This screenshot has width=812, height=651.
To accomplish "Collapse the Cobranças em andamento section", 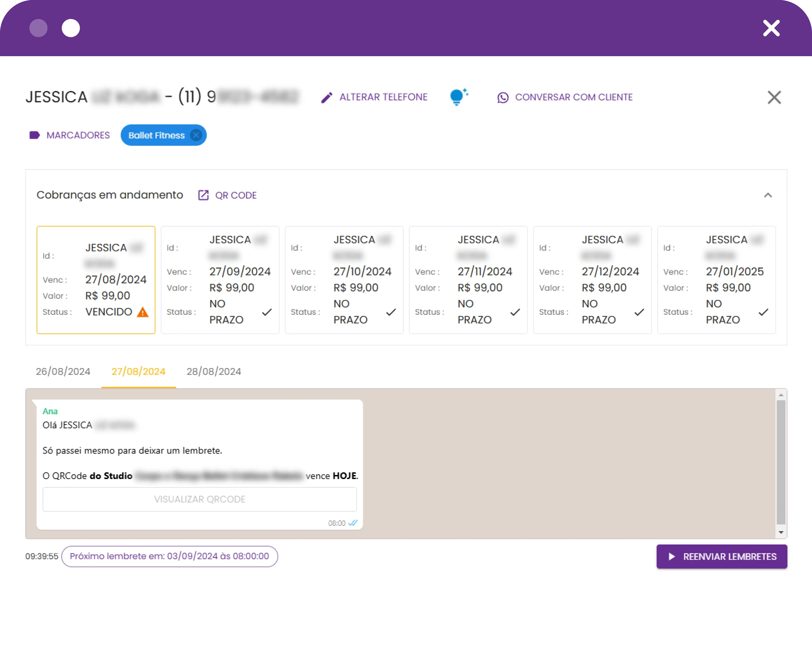I will 768,195.
